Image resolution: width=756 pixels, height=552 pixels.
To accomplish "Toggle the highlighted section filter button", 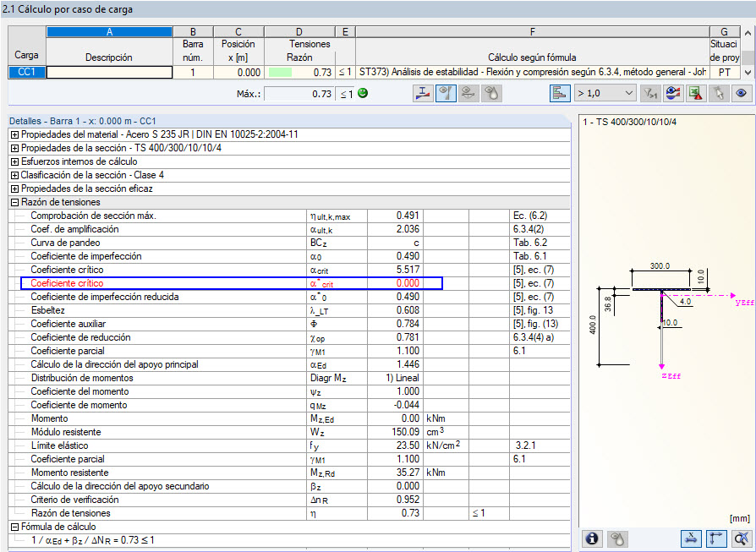I will click(446, 93).
